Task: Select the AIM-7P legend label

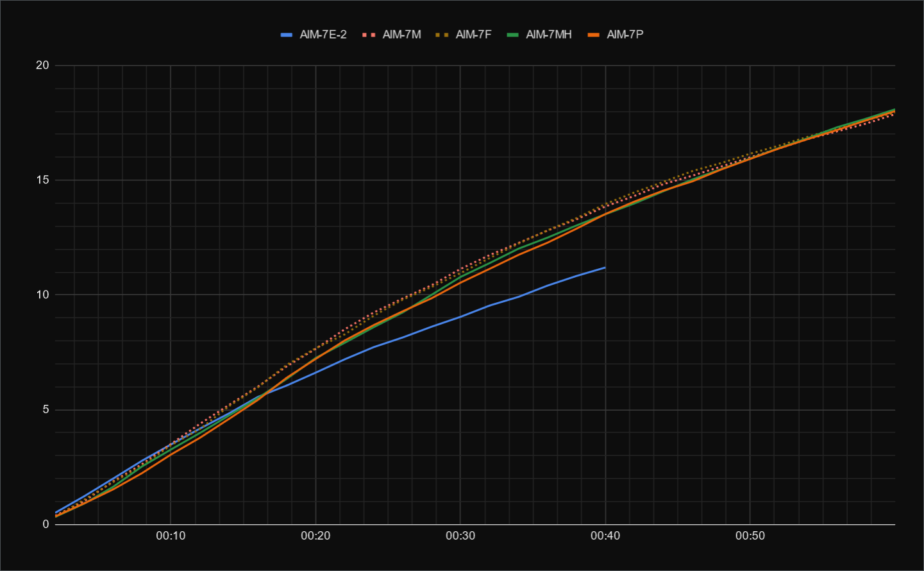Action: tap(625, 35)
